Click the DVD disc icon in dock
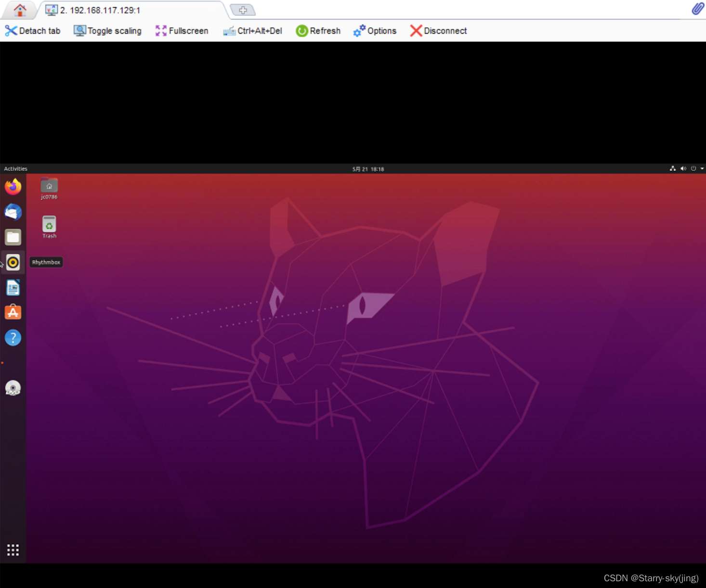Image resolution: width=706 pixels, height=588 pixels. pos(13,388)
